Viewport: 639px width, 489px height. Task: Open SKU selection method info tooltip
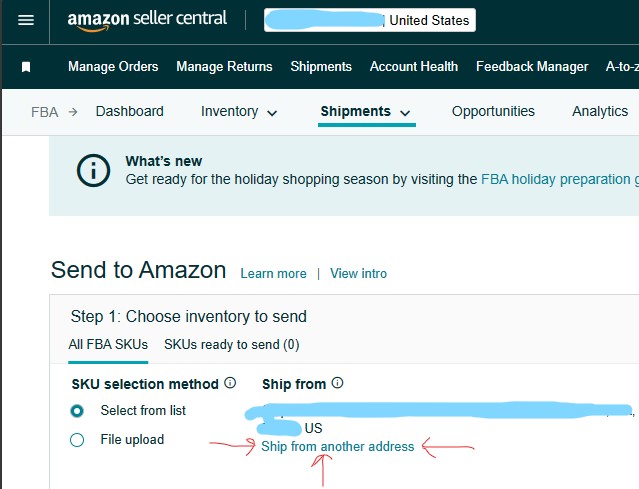(x=230, y=383)
